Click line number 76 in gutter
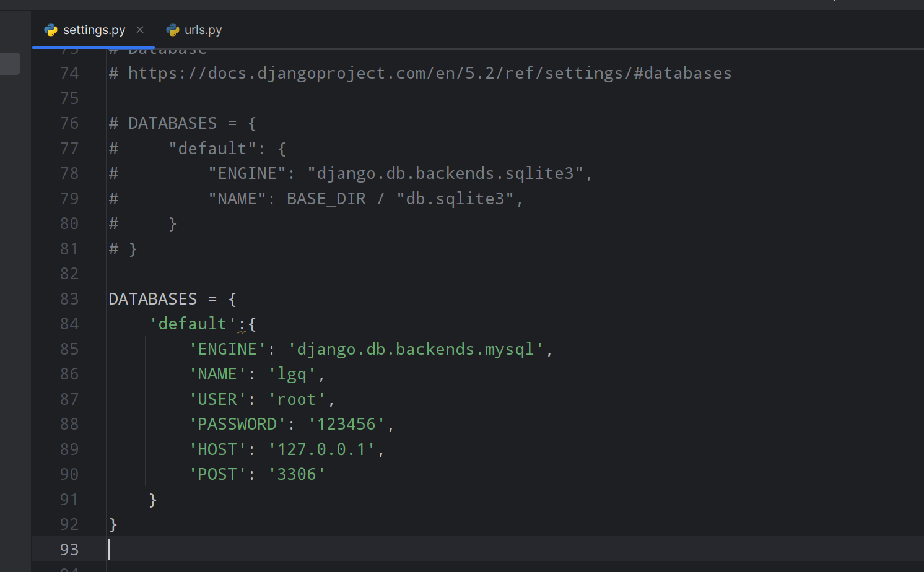 coord(69,123)
